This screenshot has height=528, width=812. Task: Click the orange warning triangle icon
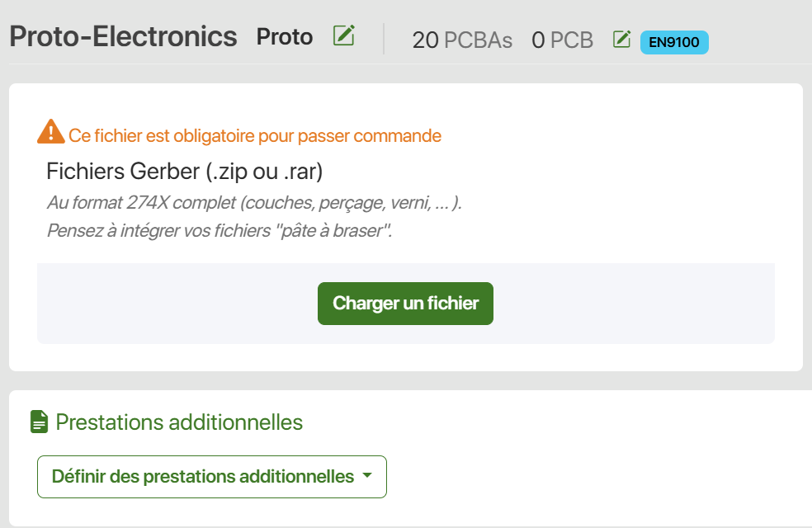pos(51,131)
